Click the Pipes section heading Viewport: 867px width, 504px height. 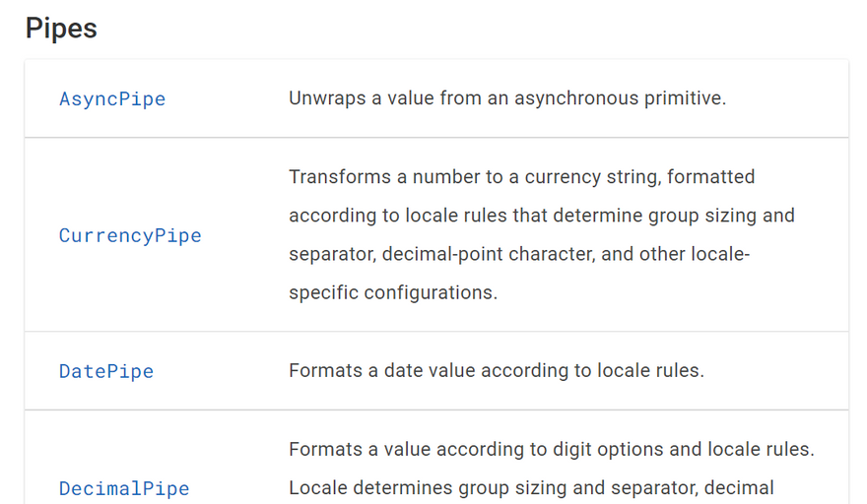61,28
